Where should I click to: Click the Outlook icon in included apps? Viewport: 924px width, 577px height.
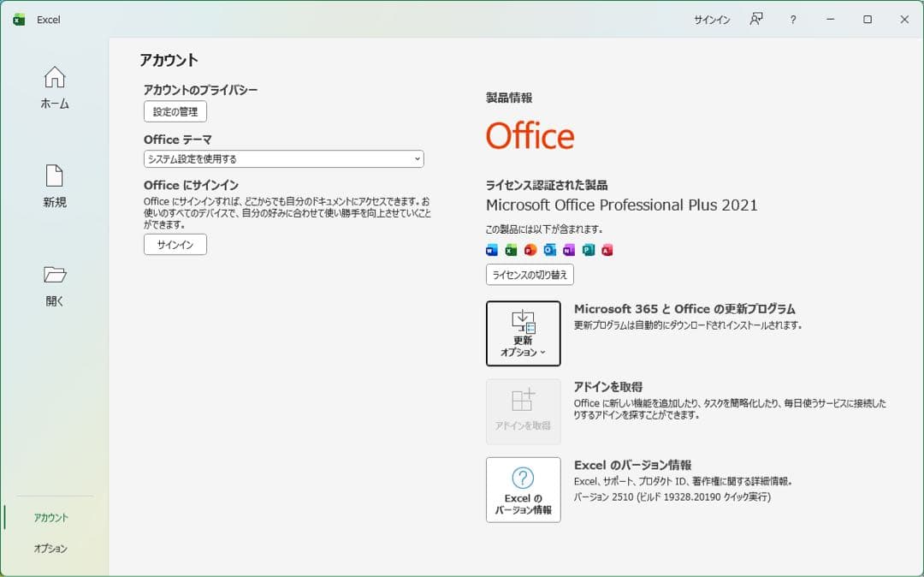(x=548, y=249)
